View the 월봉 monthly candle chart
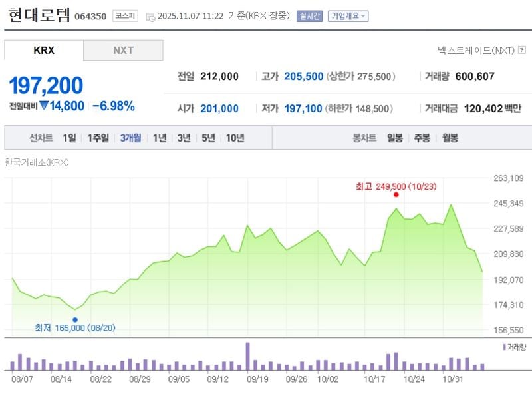 [x=450, y=138]
